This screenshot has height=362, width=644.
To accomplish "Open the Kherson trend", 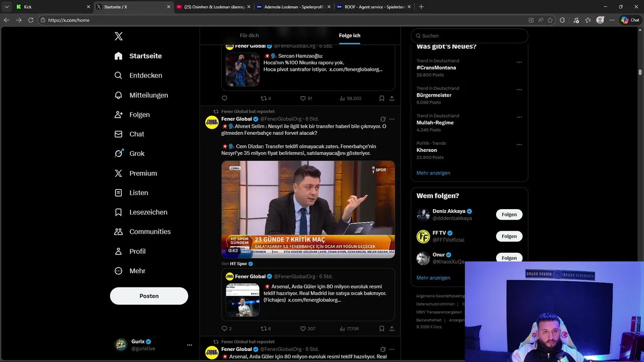I will 427,150.
